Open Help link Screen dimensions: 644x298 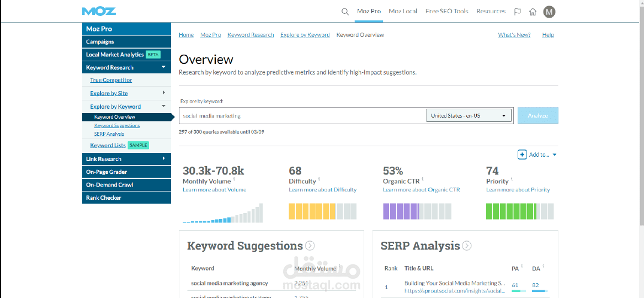[548, 35]
